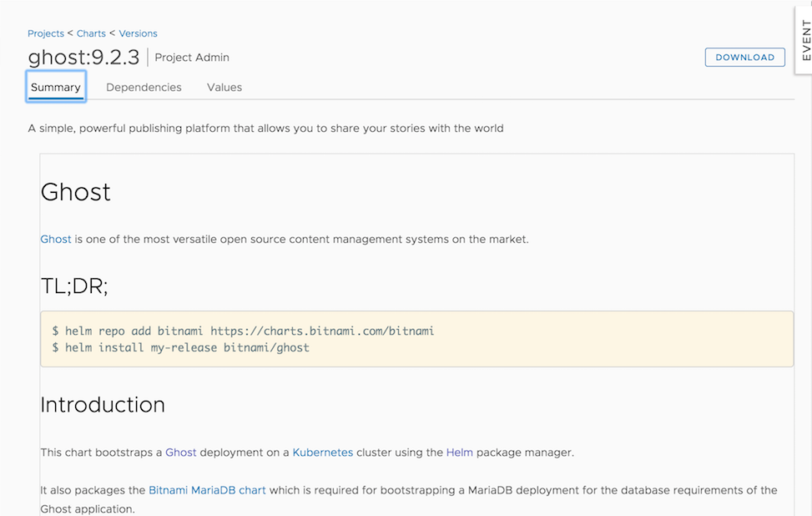Click the TL;DR; heading

click(74, 286)
